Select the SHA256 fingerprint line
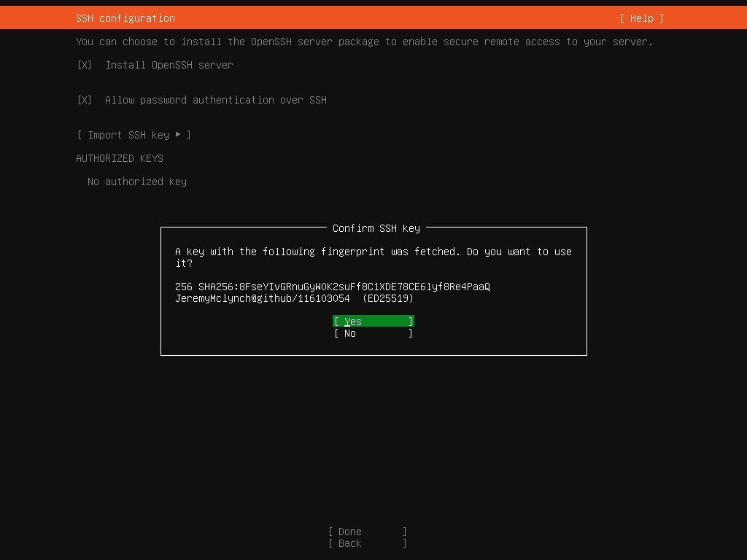Image resolution: width=747 pixels, height=560 pixels. pos(333,287)
